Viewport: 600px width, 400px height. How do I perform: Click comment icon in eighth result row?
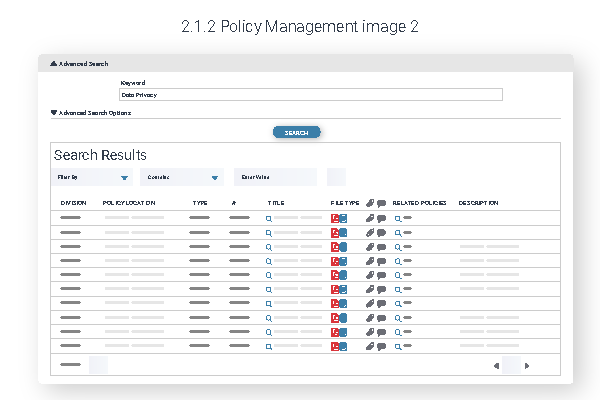click(x=382, y=318)
